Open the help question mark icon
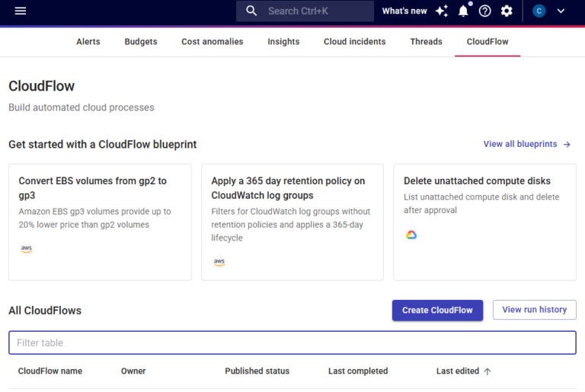The width and height of the screenshot is (585, 392). coord(485,11)
